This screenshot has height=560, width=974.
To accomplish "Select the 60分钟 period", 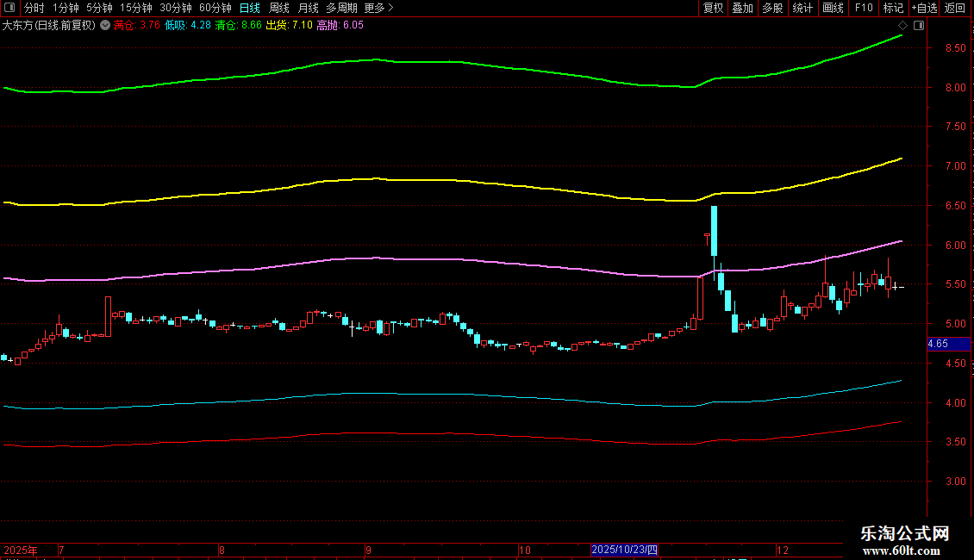I will (x=215, y=8).
